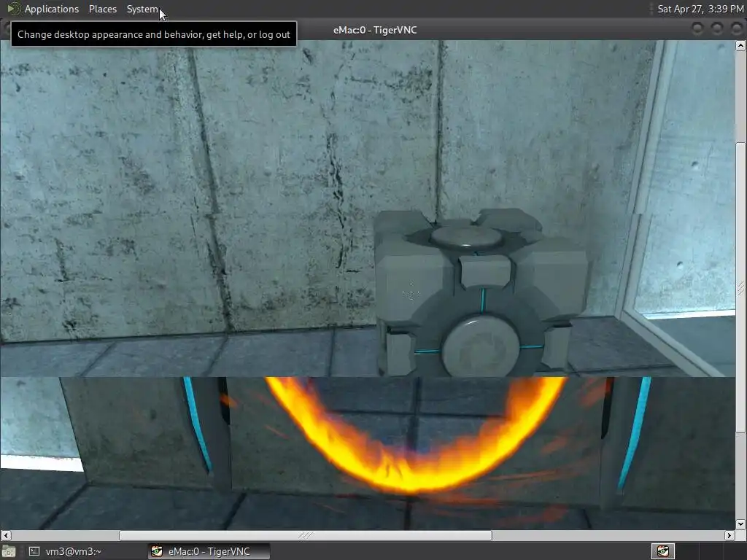Click the horizontal scrollbar left arrow
This screenshot has height=560, width=747.
coord(6,535)
